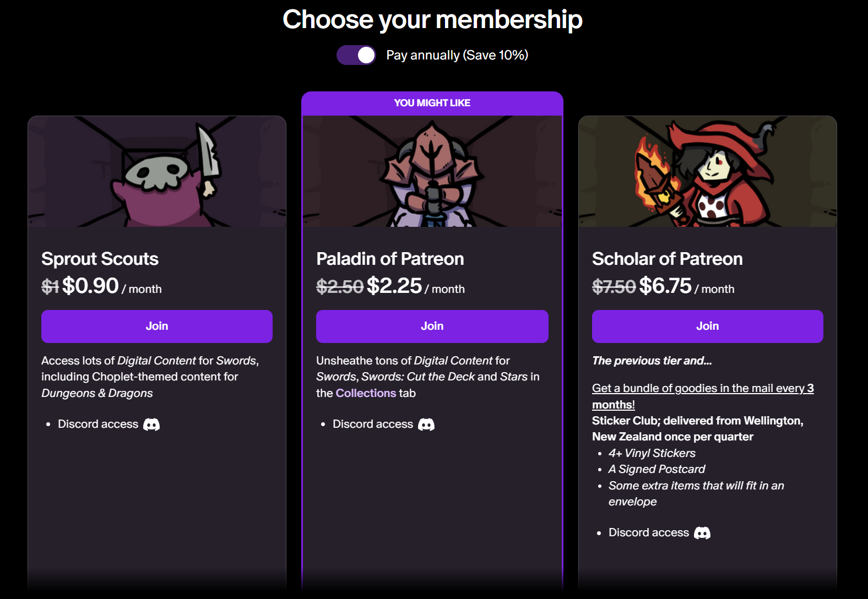Click the Paladin of Patreon title
The width and height of the screenshot is (868, 599).
tap(390, 259)
